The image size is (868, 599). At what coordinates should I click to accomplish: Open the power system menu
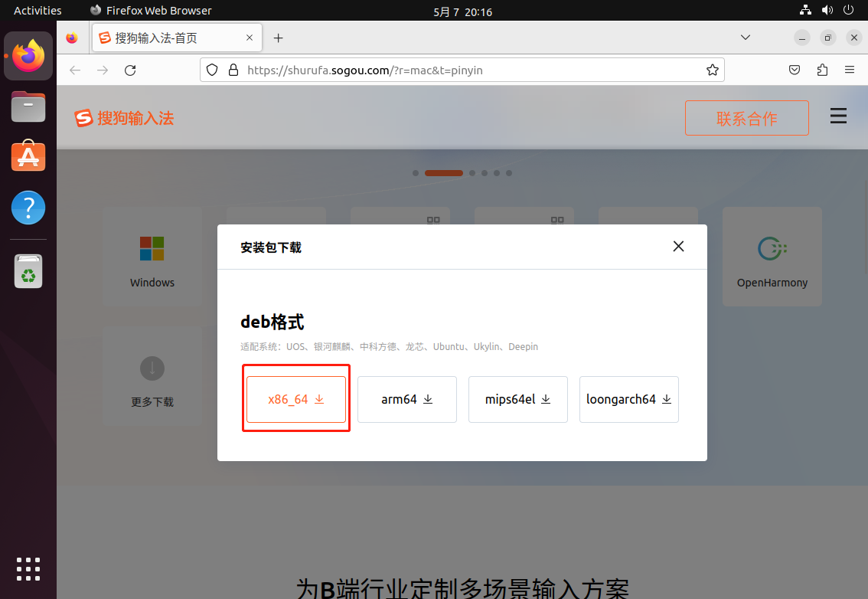848,10
